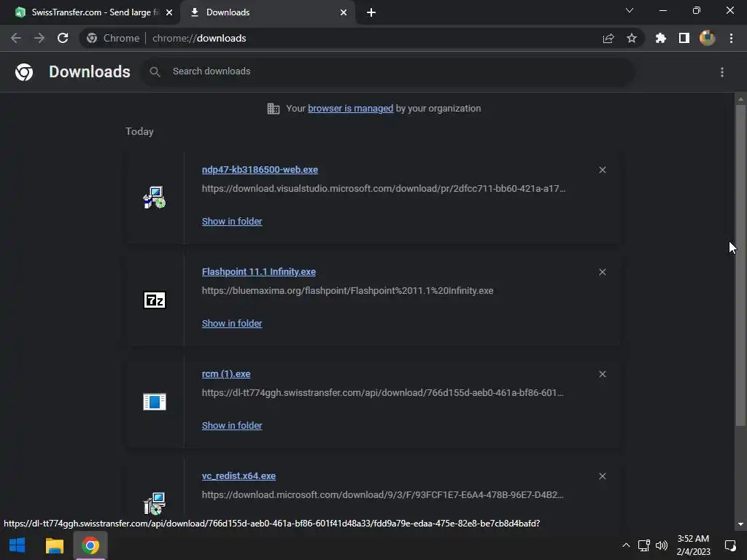This screenshot has height=560, width=747.
Task: Show ndp47-kb3186500-web.exe in folder
Action: pyautogui.click(x=232, y=222)
